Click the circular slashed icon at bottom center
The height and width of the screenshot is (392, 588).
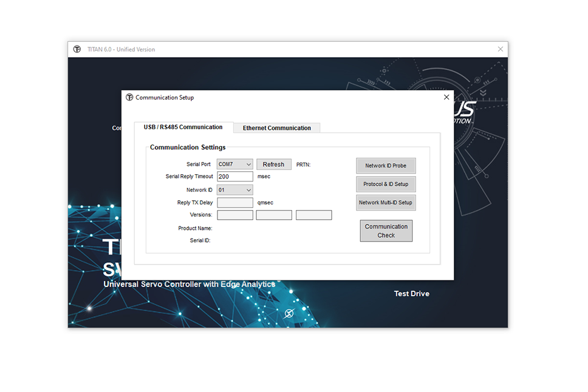click(289, 313)
